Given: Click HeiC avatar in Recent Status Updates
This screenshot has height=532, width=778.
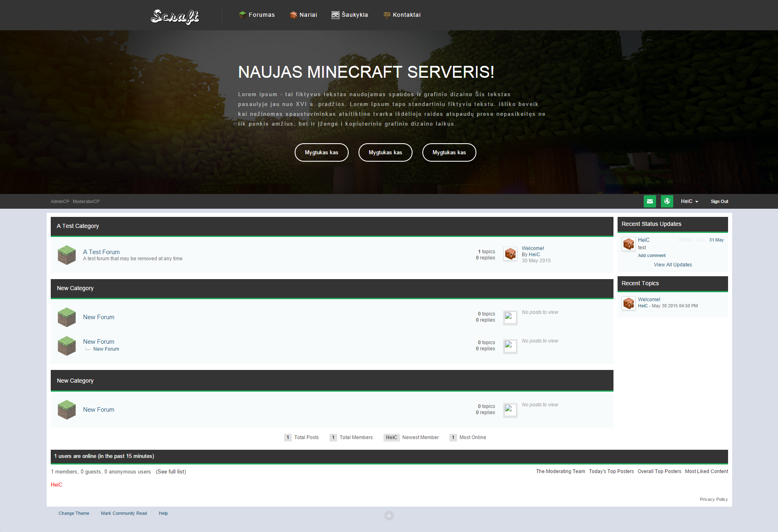Looking at the screenshot, I should click(x=629, y=244).
